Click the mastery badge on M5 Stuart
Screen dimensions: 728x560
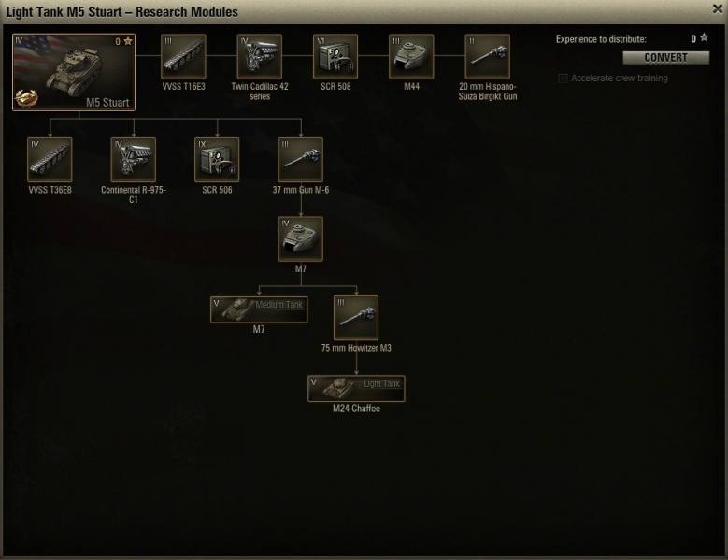(26, 98)
